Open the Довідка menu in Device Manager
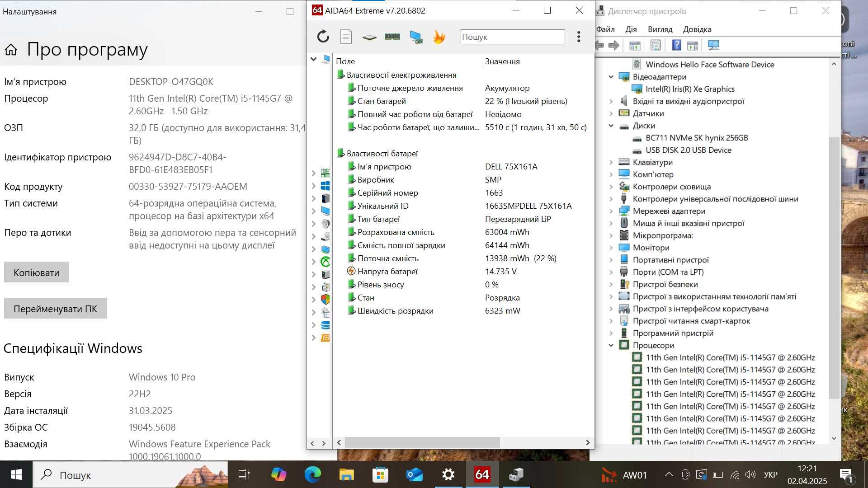The image size is (868, 488). tap(697, 29)
